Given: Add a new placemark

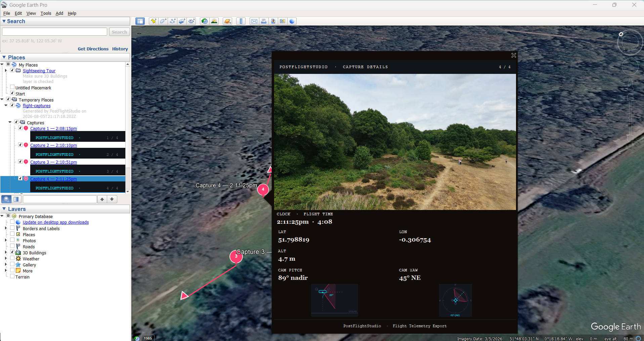Looking at the screenshot, I should (x=154, y=21).
